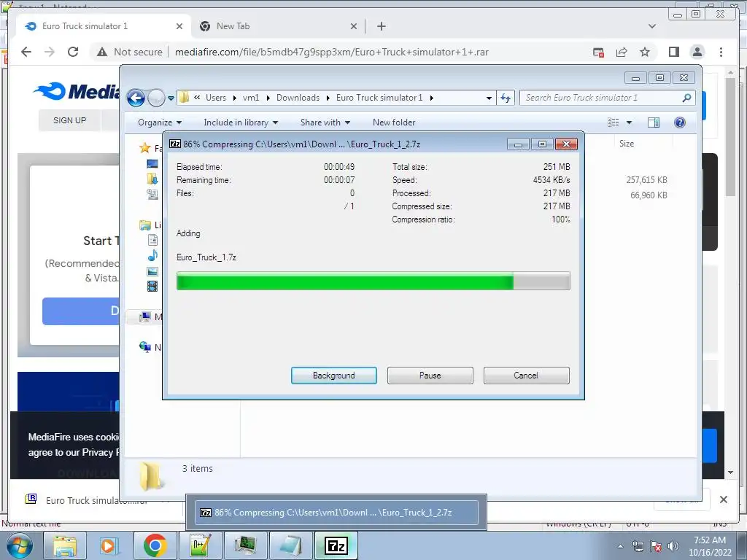Screen dimensions: 747x560
Task: Open Chrome three-dot menu
Action: pos(721,52)
